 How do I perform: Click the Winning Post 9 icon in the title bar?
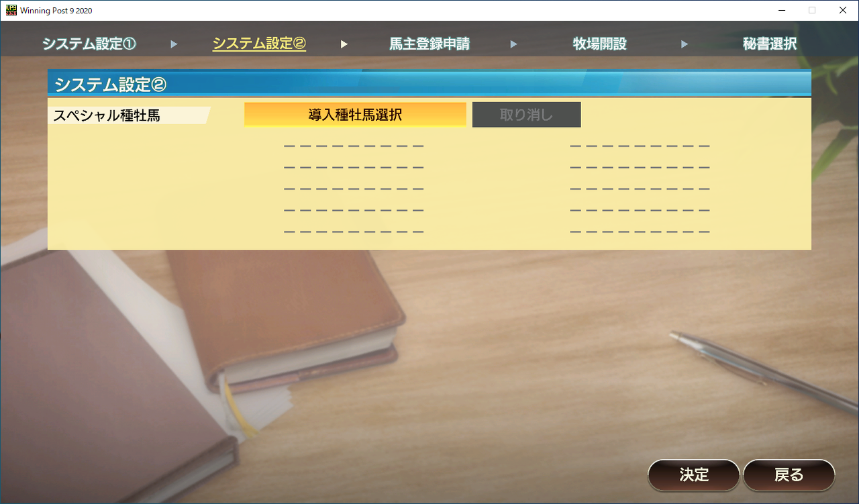(x=9, y=11)
